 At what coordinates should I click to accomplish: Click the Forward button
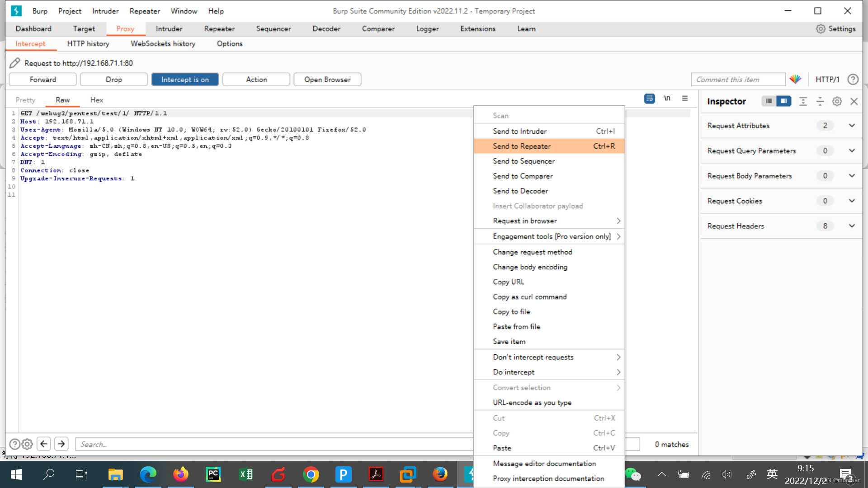tap(43, 80)
